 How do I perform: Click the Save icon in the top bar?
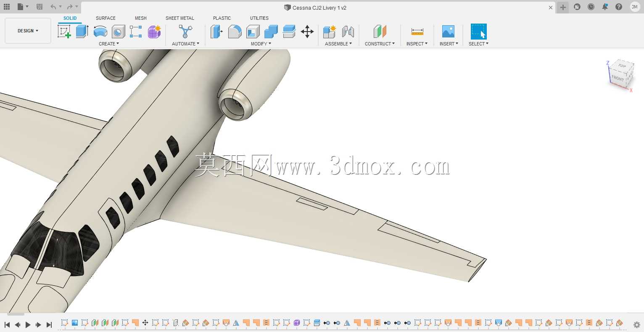coord(40,7)
